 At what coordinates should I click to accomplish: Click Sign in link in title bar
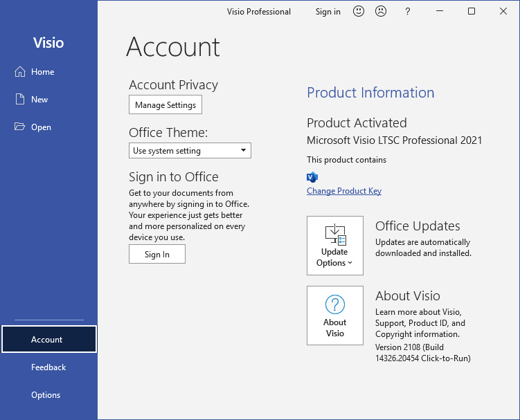(328, 12)
